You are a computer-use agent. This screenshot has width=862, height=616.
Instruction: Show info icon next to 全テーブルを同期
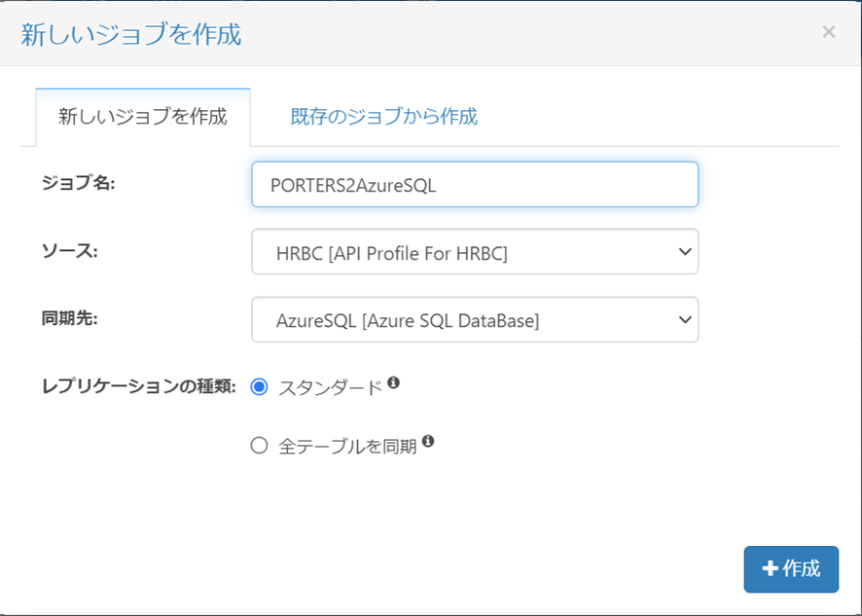pyautogui.click(x=428, y=441)
